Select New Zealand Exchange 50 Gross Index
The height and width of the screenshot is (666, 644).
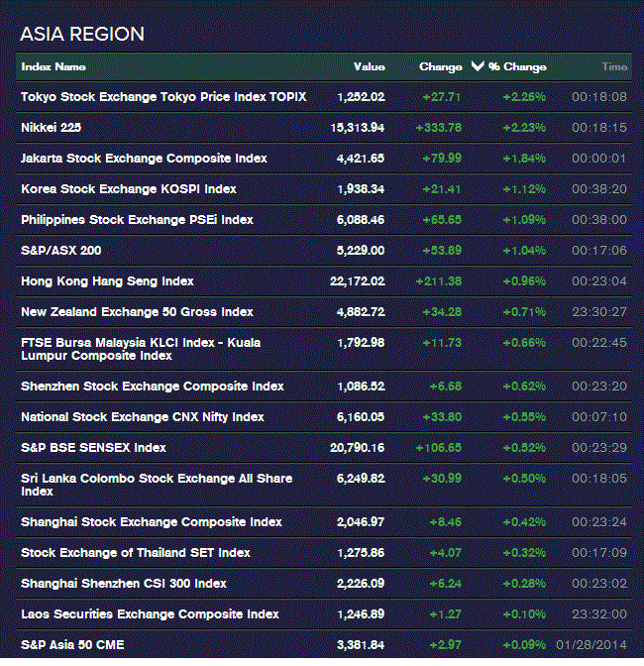(x=137, y=312)
